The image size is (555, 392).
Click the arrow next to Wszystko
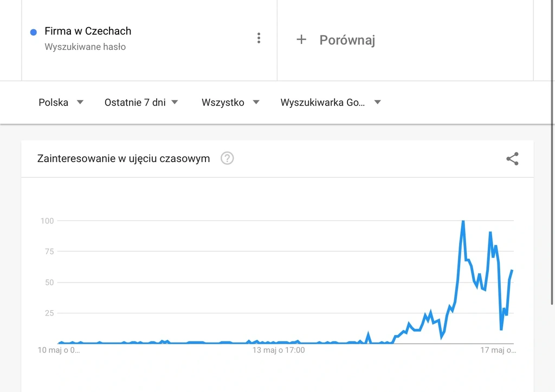256,102
